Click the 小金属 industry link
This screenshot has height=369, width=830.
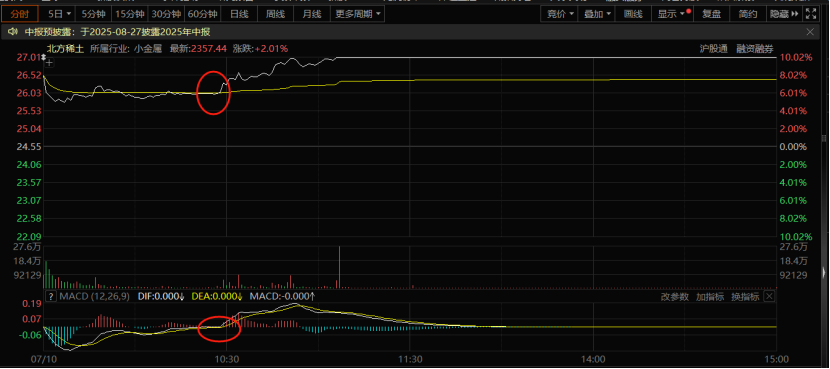[x=148, y=49]
